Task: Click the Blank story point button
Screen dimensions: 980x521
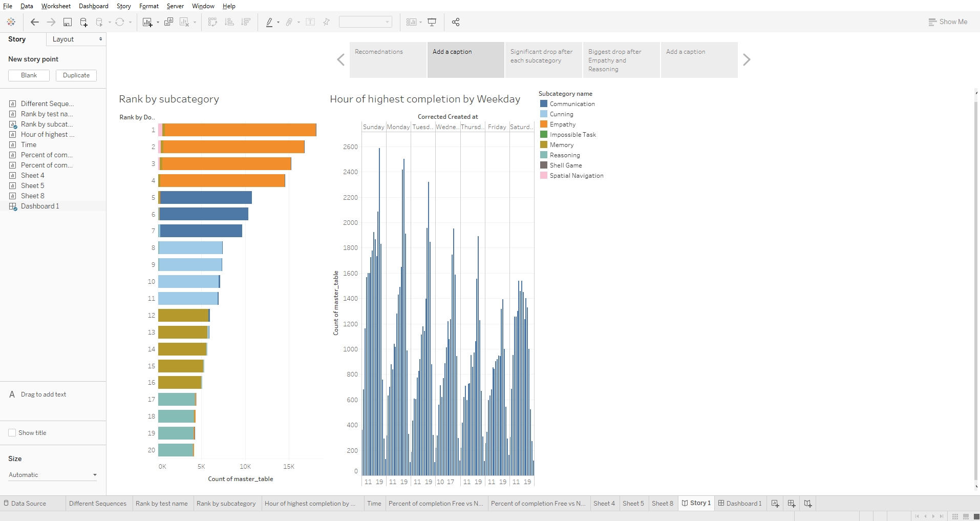Action: (x=29, y=75)
